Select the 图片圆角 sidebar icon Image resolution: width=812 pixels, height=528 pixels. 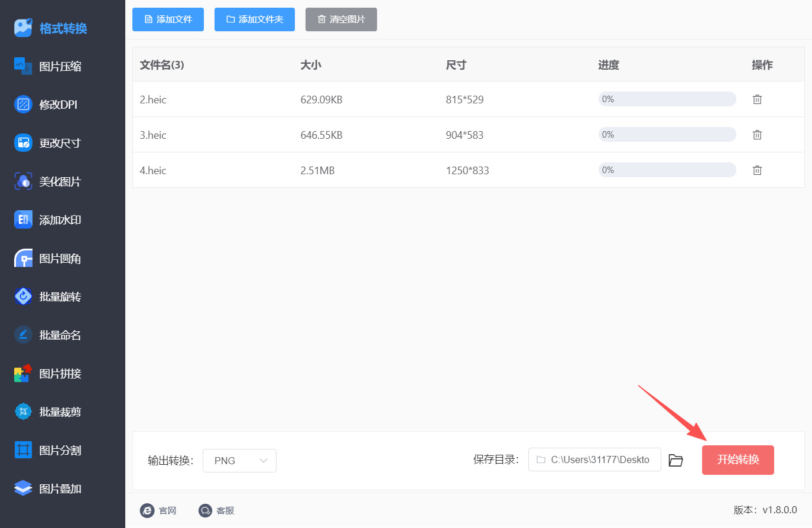click(23, 258)
